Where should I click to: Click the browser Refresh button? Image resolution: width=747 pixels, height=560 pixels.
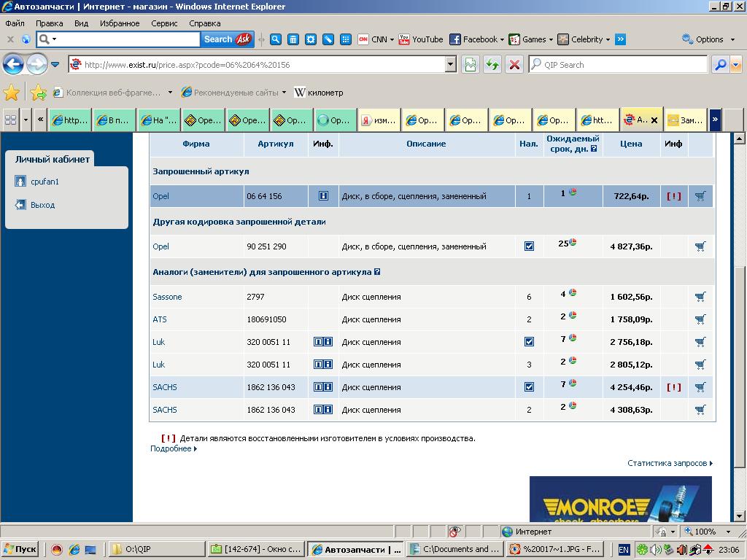[x=492, y=65]
